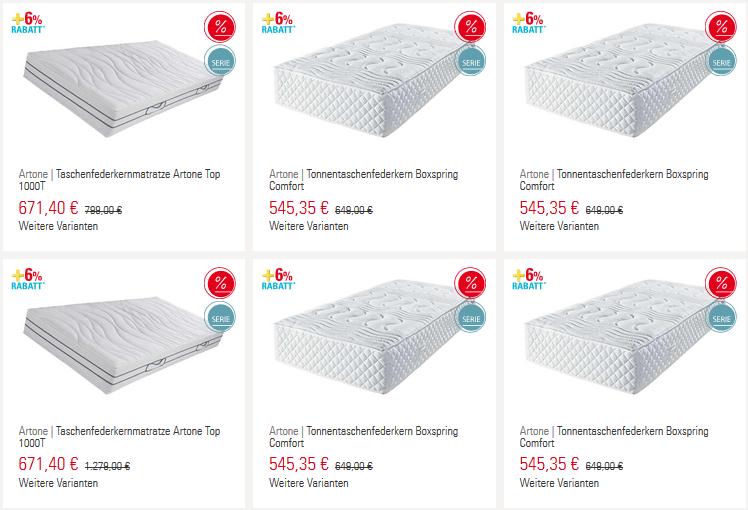The width and height of the screenshot is (748, 510).
Task: Click SERIE badge on top-right Boxspring Comfort card
Action: (x=721, y=61)
